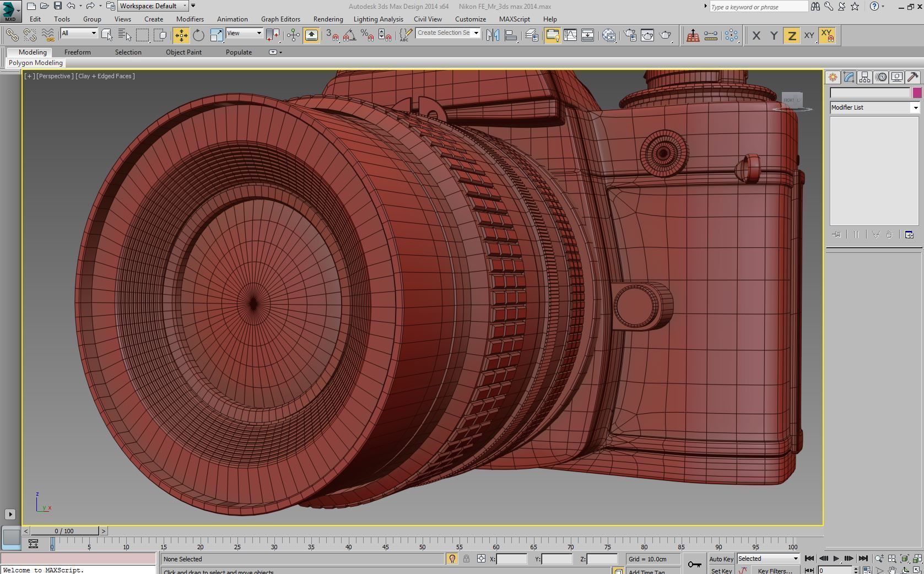Open the Material Editor icon
Screen dimensions: 924x574
(609, 35)
